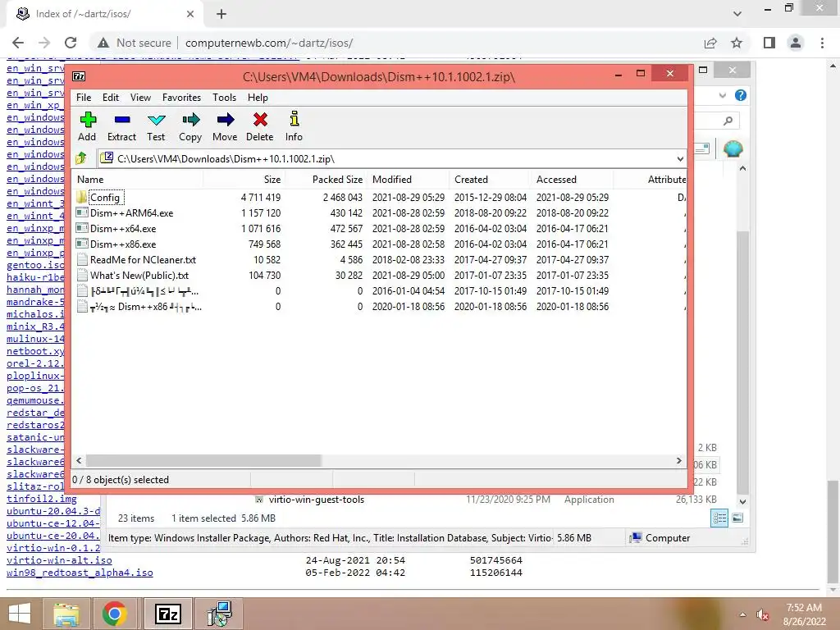840x630 pixels.
Task: Click the installer taskbar icon
Action: click(x=220, y=614)
